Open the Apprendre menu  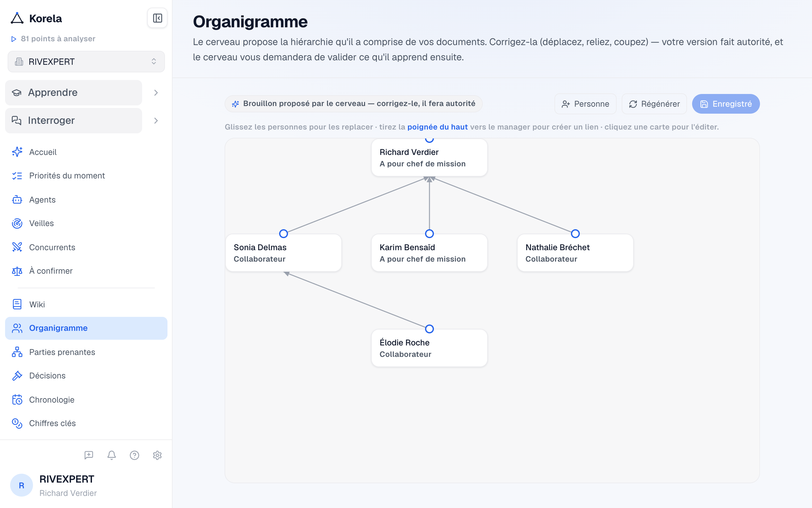pyautogui.click(x=74, y=93)
